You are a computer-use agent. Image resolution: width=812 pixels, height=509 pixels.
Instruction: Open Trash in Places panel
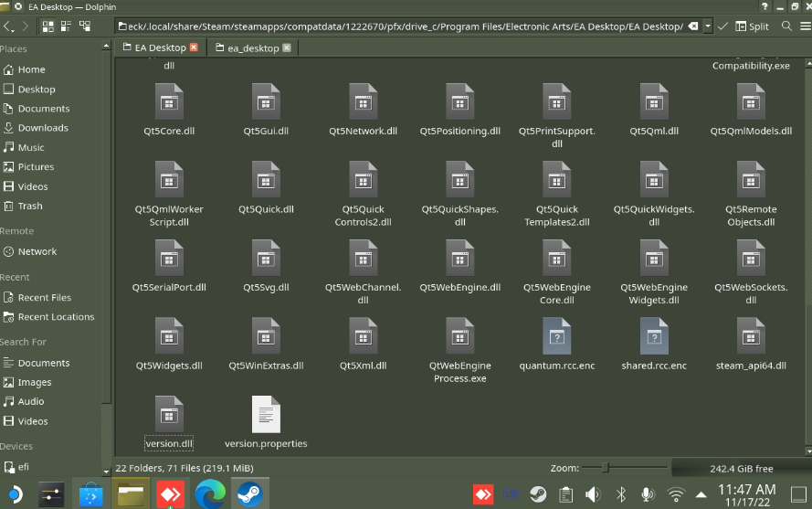(30, 206)
